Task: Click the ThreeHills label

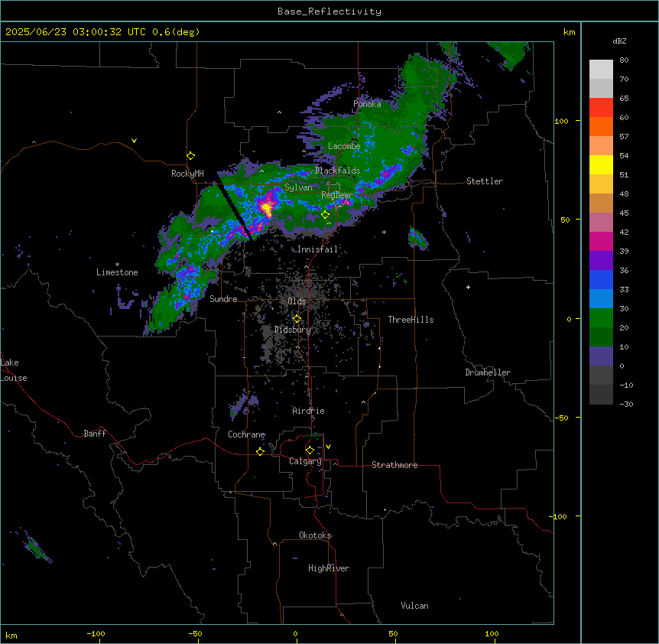Action: [x=411, y=320]
